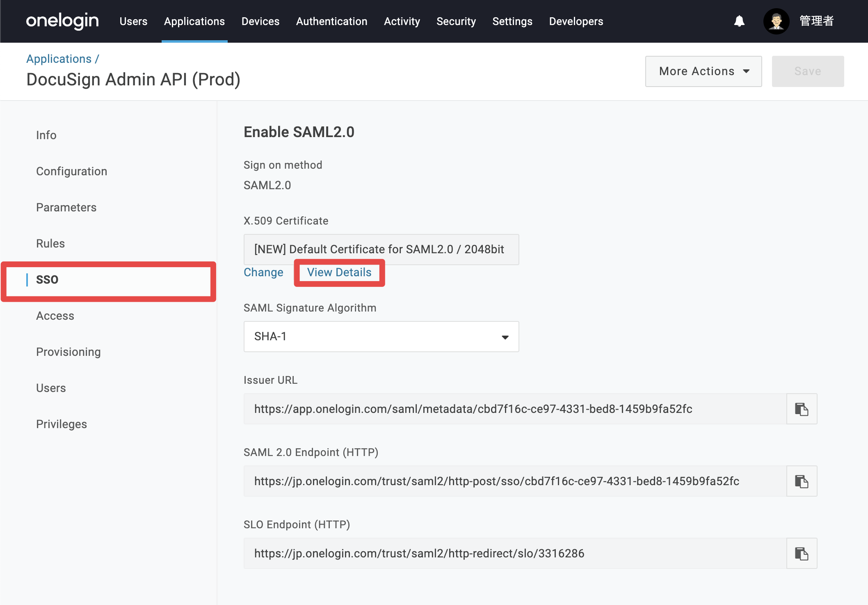Click the 管理者 user name
868x605 pixels.
(816, 21)
